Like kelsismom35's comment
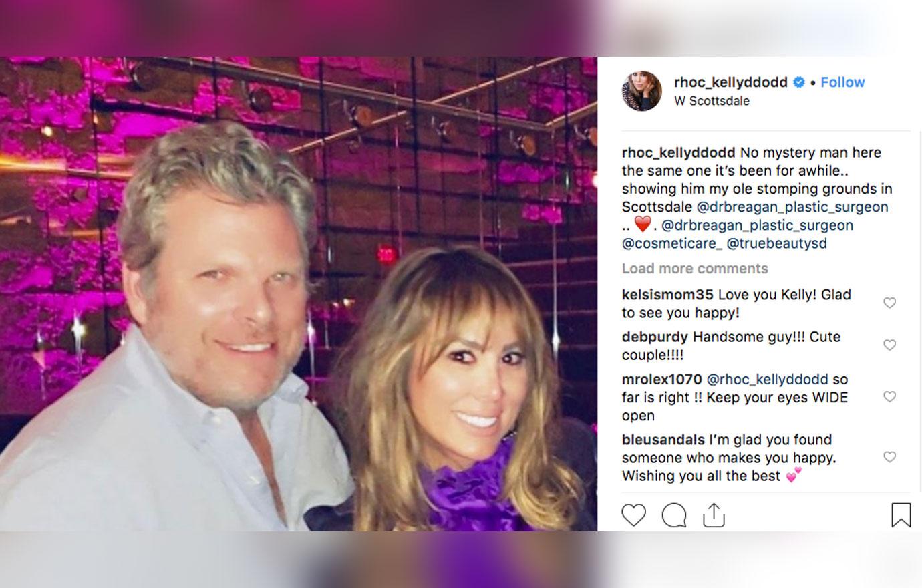This screenshot has height=588, width=922. pos(889,303)
